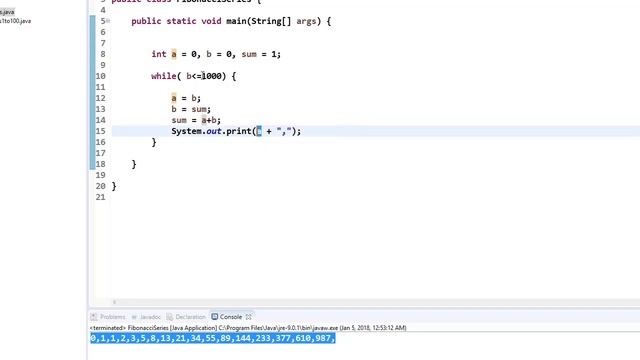The height and width of the screenshot is (360, 640).
Task: Select the highlighted .java file in explorer
Action: pyautogui.click(x=7, y=12)
